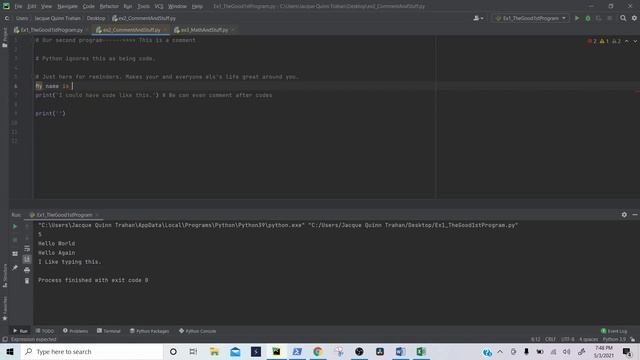The width and height of the screenshot is (640, 360).
Task: Open the Refactor menu
Action: pyautogui.click(x=109, y=6)
